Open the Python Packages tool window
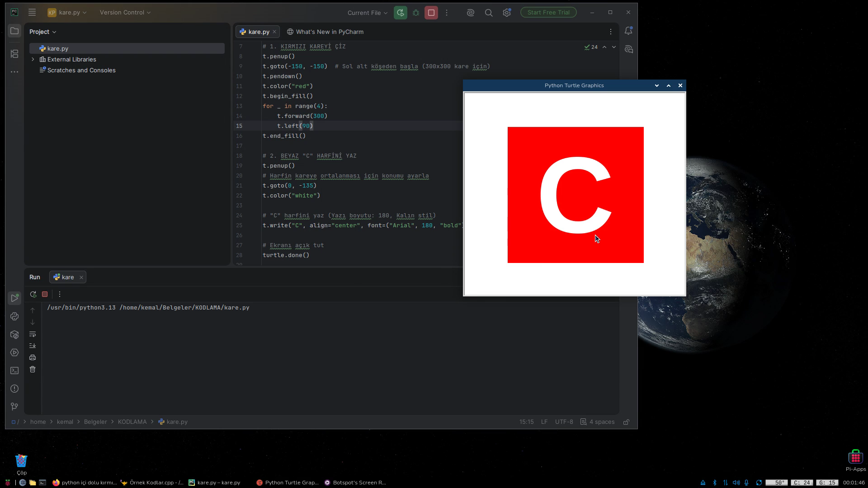868x488 pixels. 14,334
